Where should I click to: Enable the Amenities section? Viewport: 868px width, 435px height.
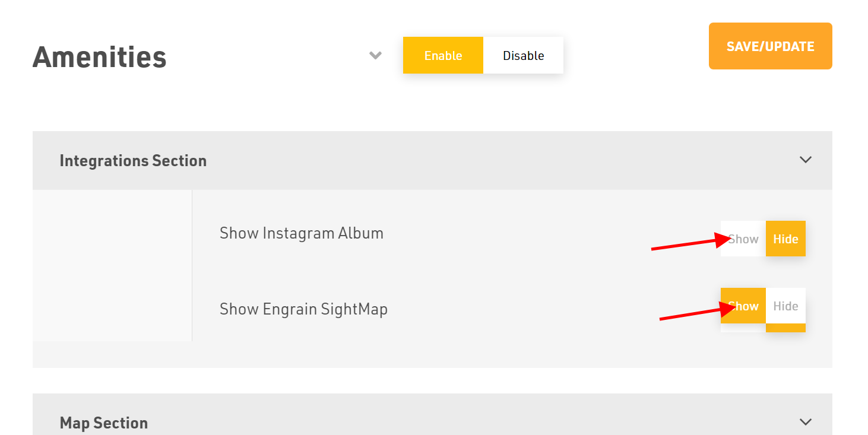point(443,56)
